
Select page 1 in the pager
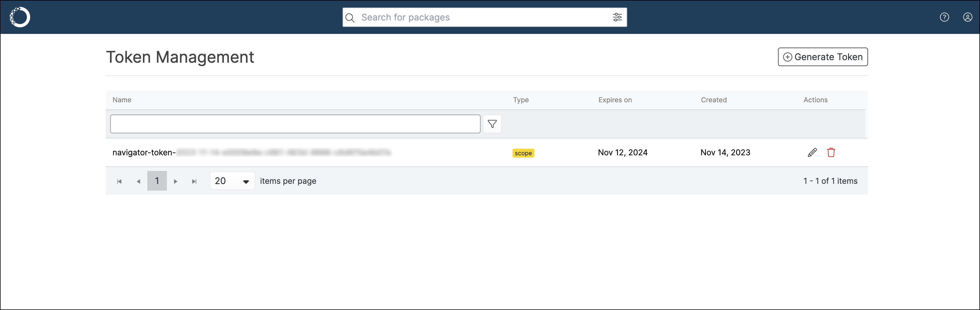click(157, 181)
